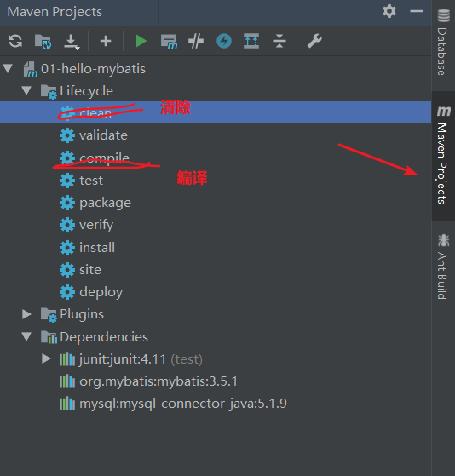The image size is (455, 476).
Task: Click the Reimport All Maven Projects icon
Action: click(15, 41)
